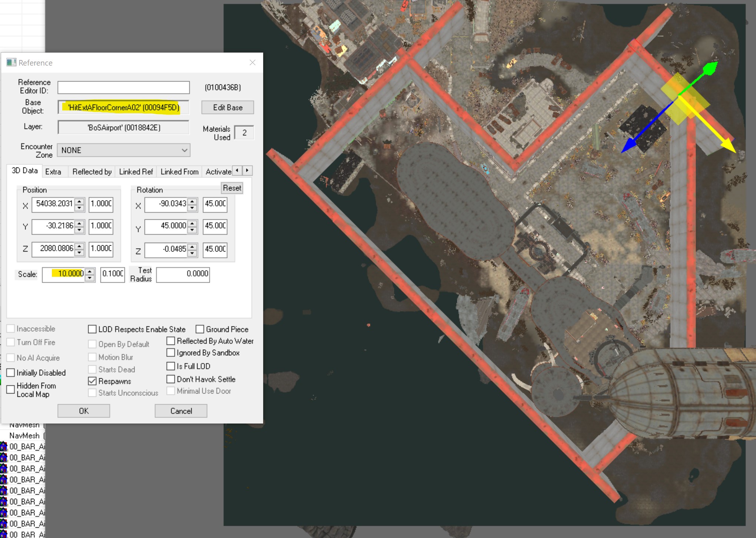The height and width of the screenshot is (538, 756).
Task: Click the yellow gizmo axis arrow
Action: click(727, 145)
